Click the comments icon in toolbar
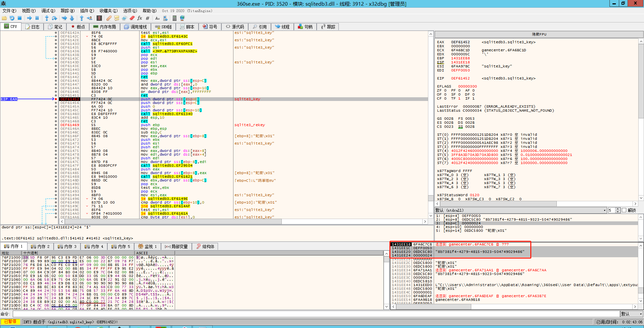 click(117, 18)
